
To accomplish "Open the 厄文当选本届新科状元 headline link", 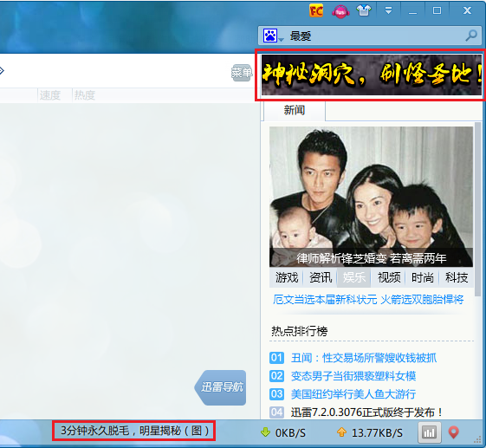I will (325, 300).
